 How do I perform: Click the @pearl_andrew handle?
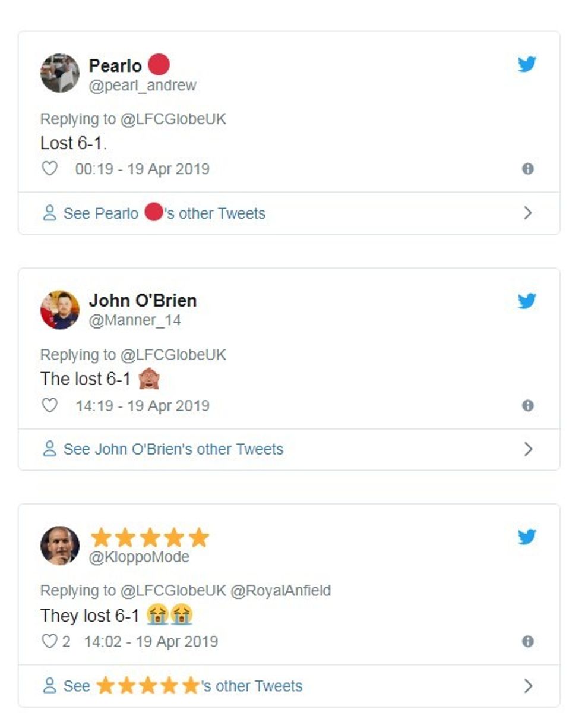(x=143, y=86)
